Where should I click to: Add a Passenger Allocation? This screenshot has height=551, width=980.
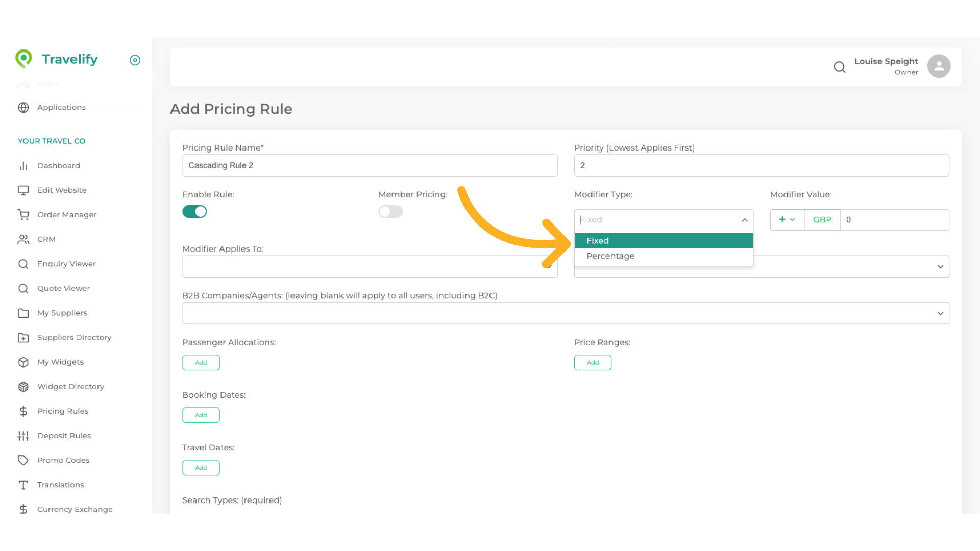coord(201,363)
